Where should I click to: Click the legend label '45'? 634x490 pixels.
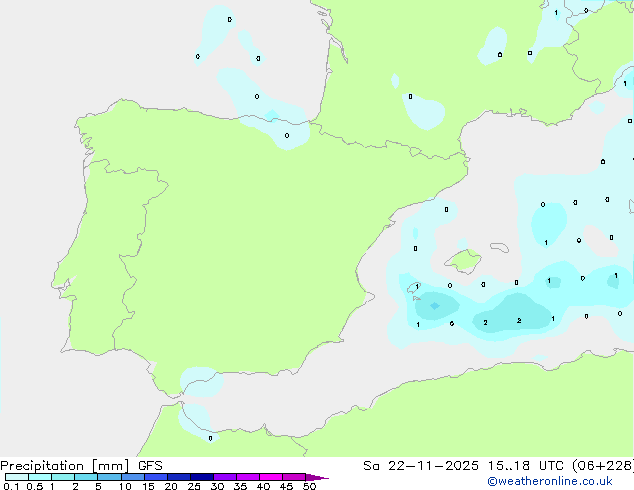click(286, 486)
